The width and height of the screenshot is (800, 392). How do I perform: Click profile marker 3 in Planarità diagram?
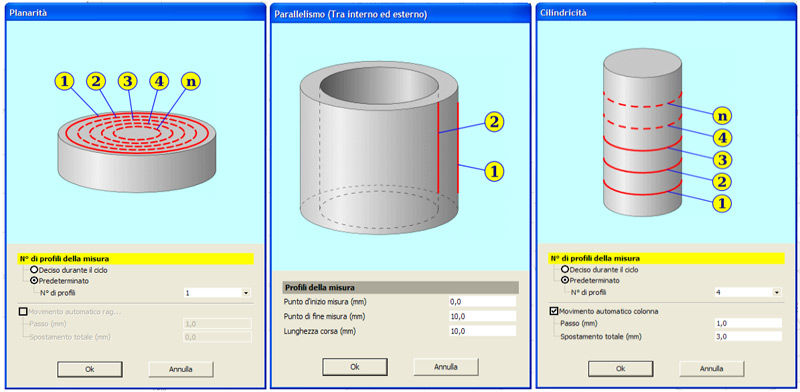[128, 81]
